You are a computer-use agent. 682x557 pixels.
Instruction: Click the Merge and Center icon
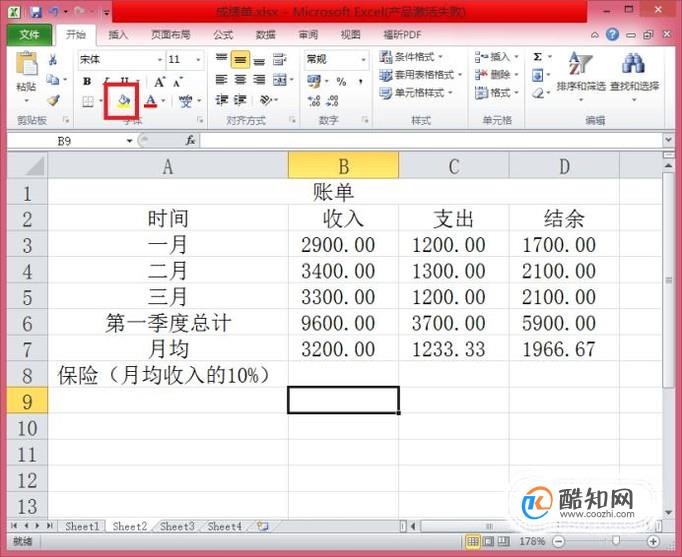[279, 80]
